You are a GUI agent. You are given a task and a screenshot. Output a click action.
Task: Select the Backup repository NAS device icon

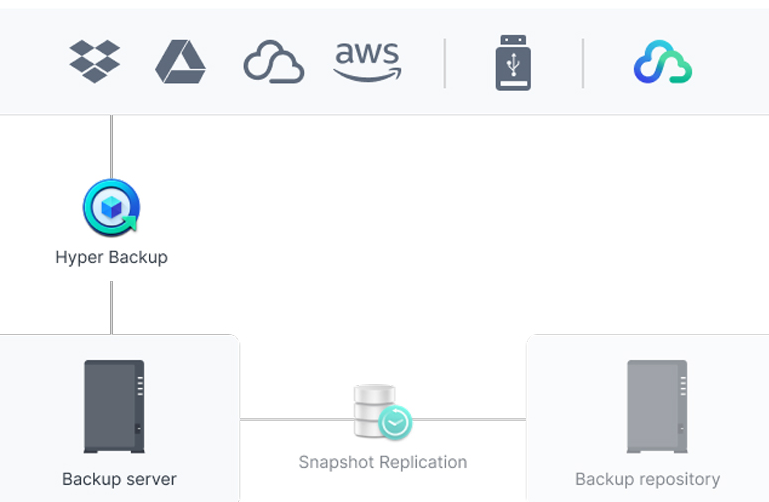point(657,407)
